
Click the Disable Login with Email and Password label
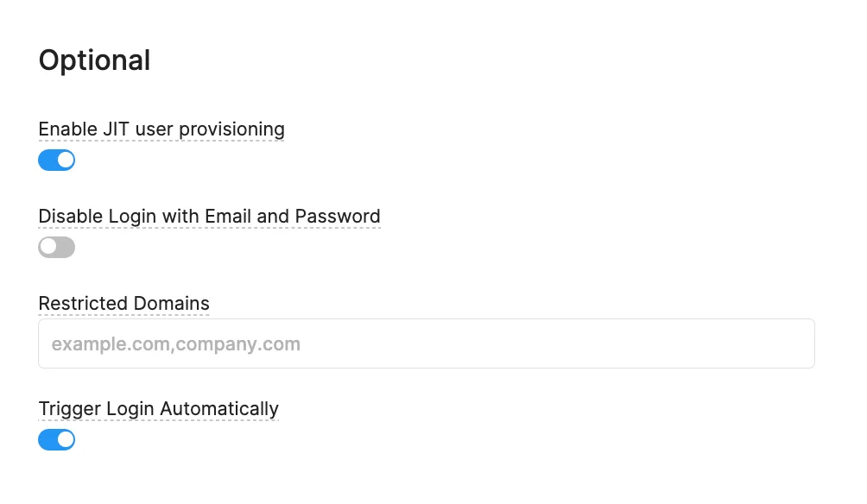pyautogui.click(x=209, y=216)
